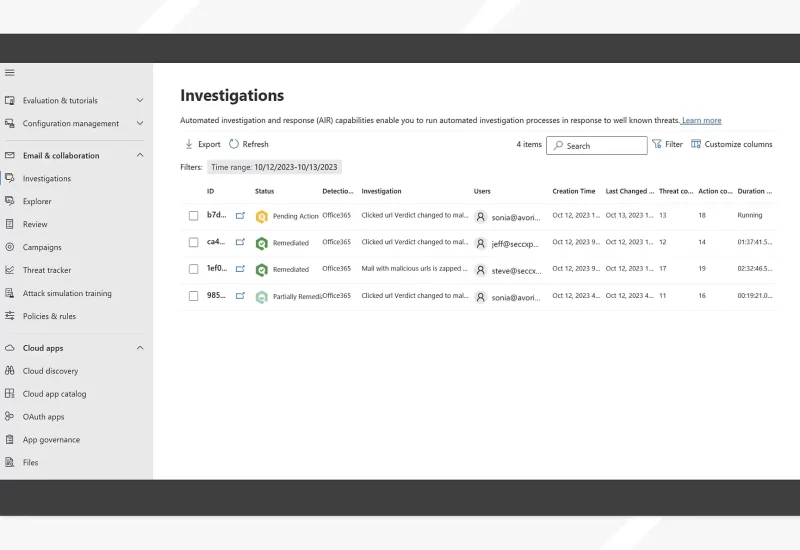Click the Pending Action status shield icon
The height and width of the screenshot is (550, 800).
pyautogui.click(x=262, y=216)
